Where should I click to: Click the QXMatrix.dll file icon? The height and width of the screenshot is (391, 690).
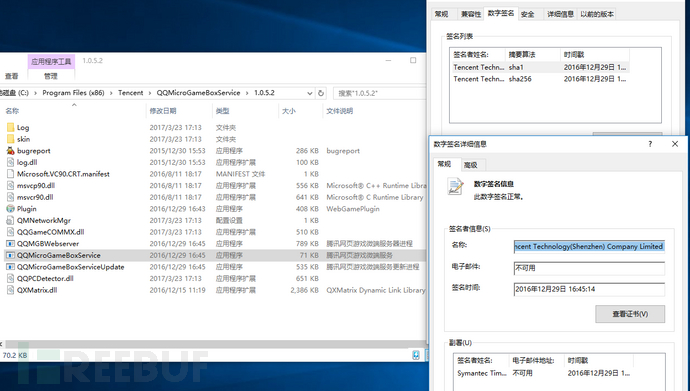pos(11,290)
